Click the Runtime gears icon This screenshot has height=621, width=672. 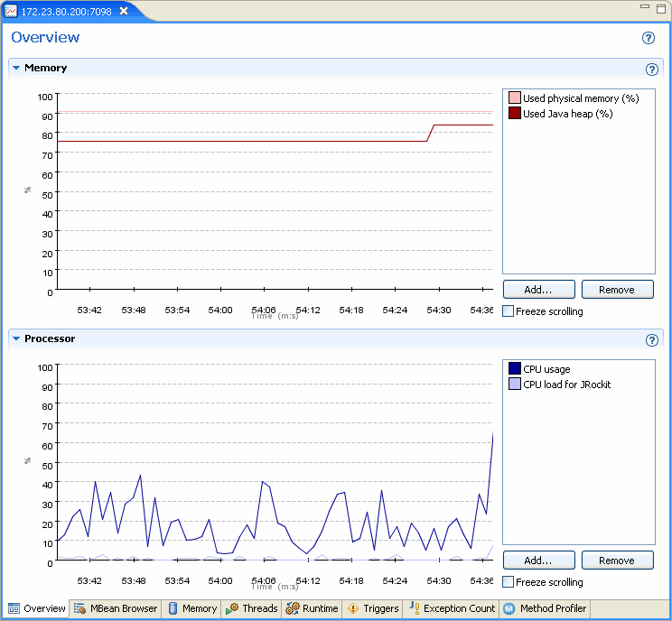click(x=293, y=608)
